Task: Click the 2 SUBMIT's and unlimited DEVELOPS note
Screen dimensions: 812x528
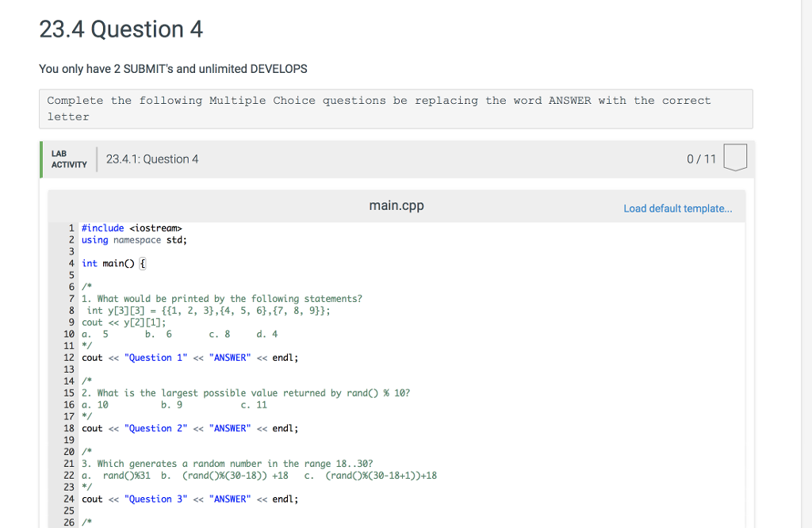Action: 173,69
